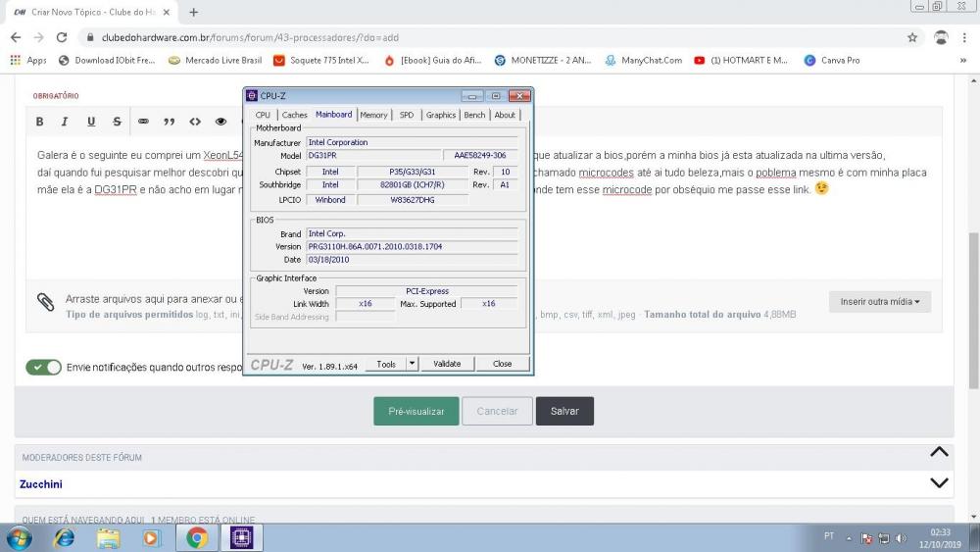This screenshot has height=552, width=980.
Task: Click the paperclip attachment icon
Action: tap(46, 302)
